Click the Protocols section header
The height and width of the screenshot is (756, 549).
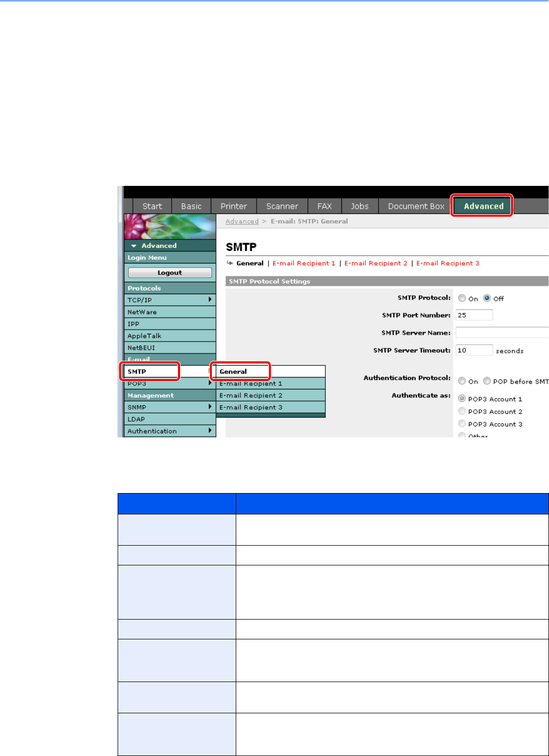pyautogui.click(x=170, y=288)
